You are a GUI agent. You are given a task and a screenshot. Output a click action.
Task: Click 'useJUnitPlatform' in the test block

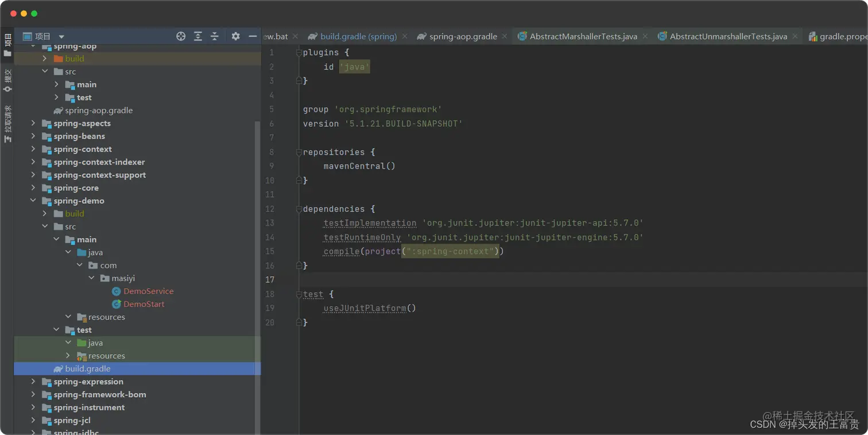365,308
